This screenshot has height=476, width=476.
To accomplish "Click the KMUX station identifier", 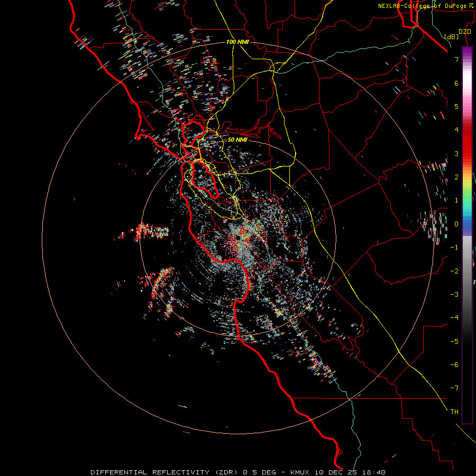I will [300, 472].
